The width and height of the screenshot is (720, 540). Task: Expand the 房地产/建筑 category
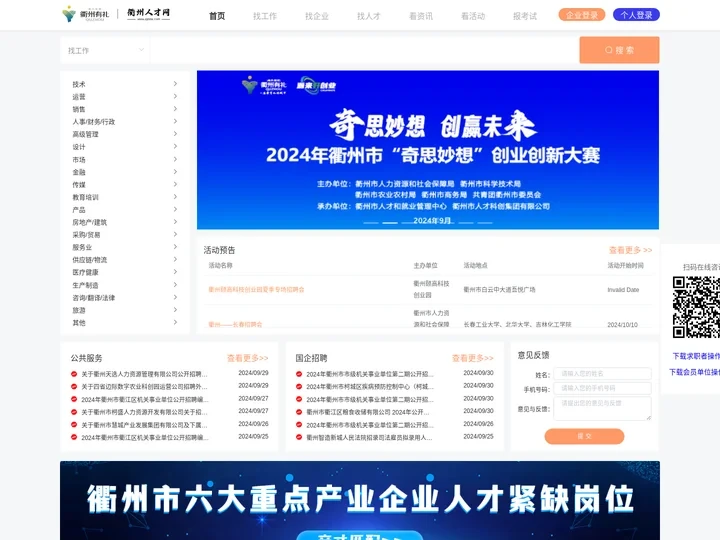[124, 222]
